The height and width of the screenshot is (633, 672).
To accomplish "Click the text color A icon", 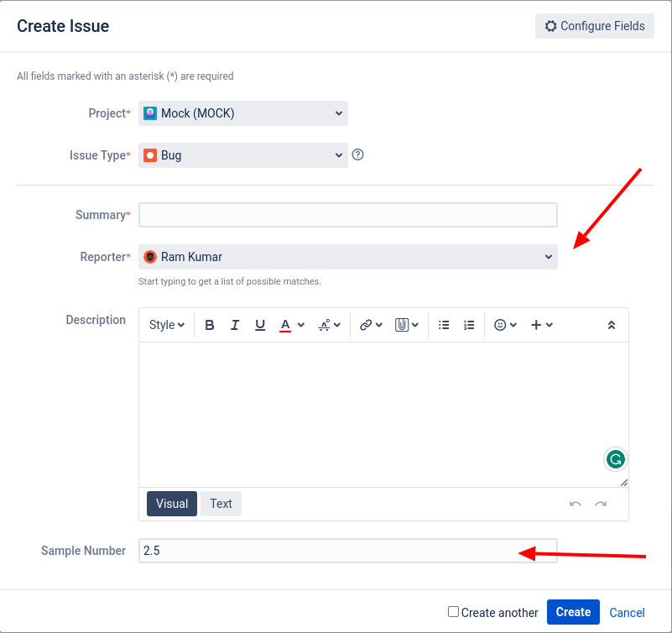I will tap(285, 325).
